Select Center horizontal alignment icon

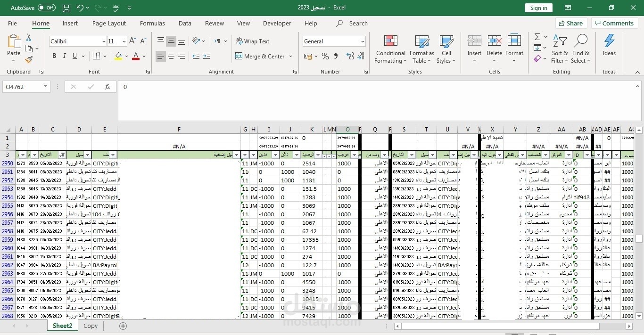pyautogui.click(x=171, y=56)
